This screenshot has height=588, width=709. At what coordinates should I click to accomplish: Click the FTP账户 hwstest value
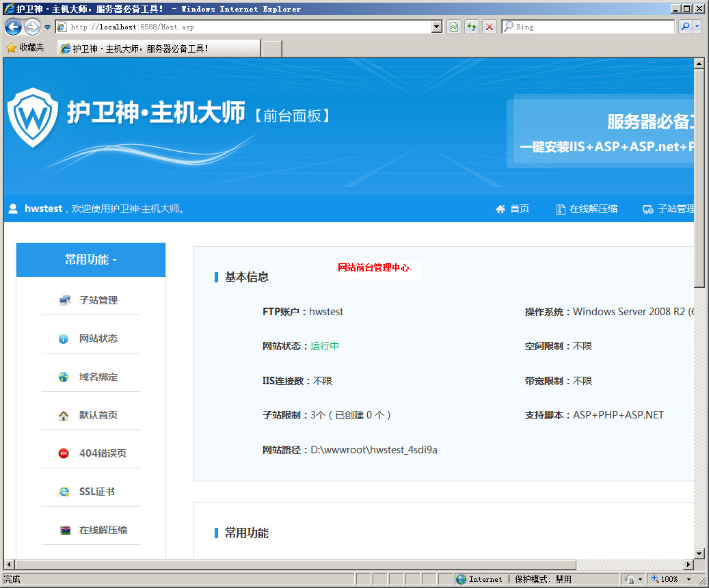326,312
